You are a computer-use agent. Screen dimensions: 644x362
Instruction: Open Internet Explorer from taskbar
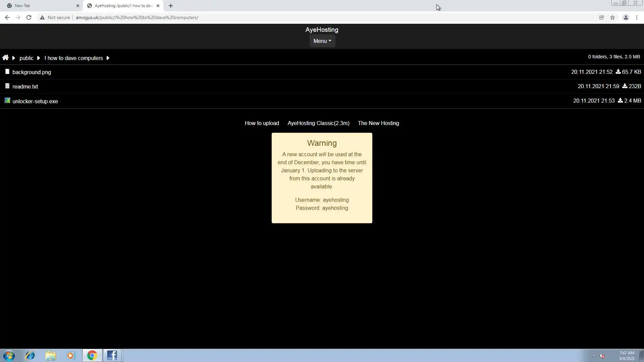click(x=30, y=355)
